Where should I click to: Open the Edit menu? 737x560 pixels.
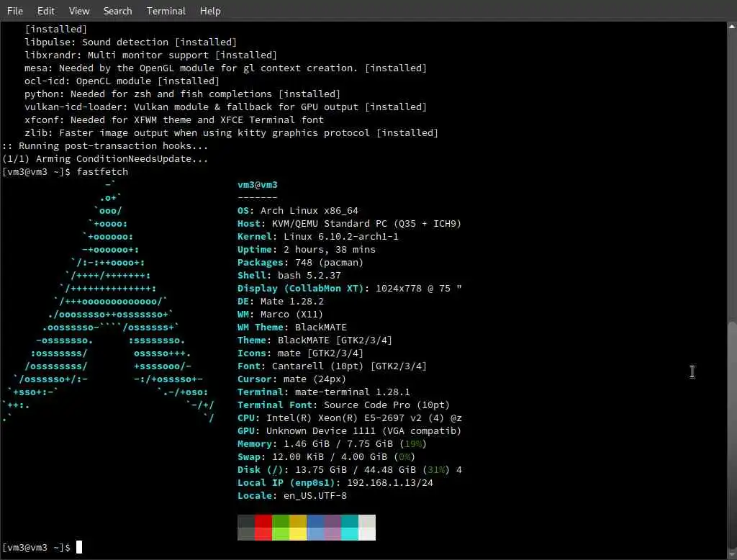coord(45,11)
